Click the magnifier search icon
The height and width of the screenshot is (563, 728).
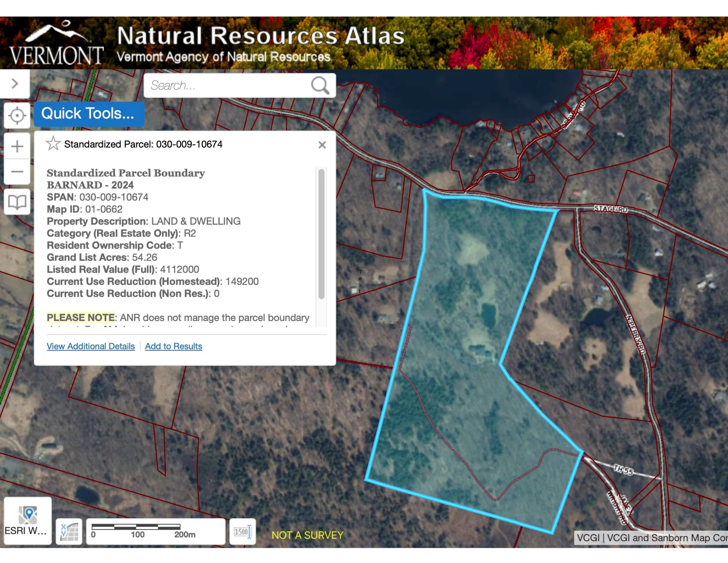[320, 85]
